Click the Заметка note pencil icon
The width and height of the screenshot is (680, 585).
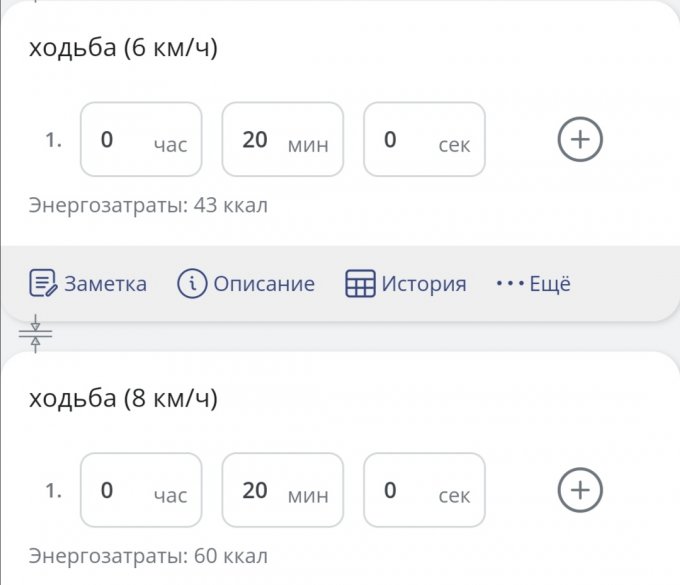pyautogui.click(x=43, y=283)
